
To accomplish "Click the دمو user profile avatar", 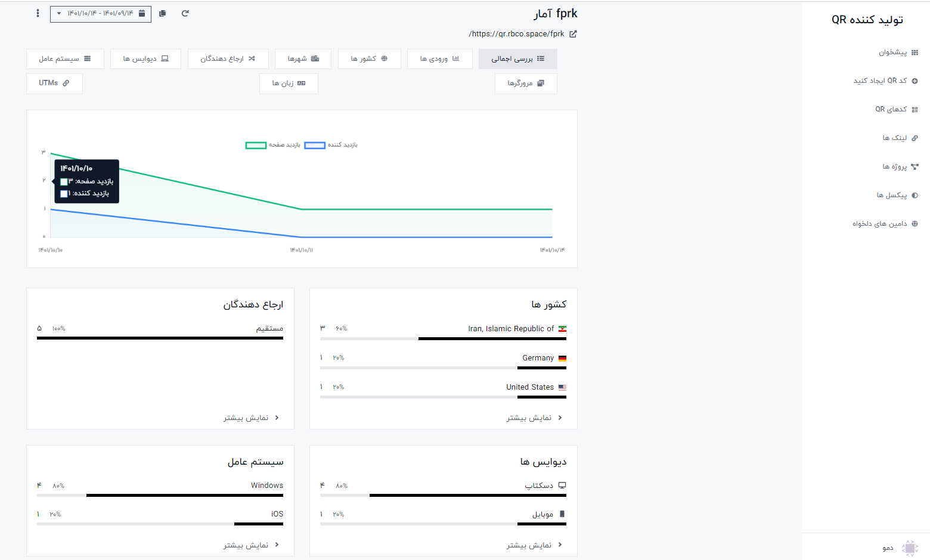I will (x=910, y=547).
